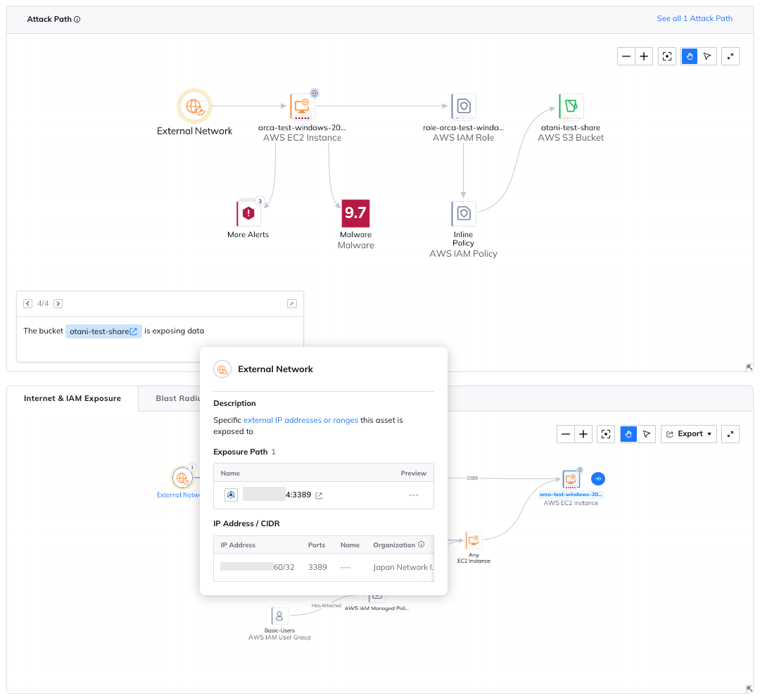Fit Attack Path graph to view
Image resolution: width=760 pixels, height=700 pixels.
coord(667,56)
